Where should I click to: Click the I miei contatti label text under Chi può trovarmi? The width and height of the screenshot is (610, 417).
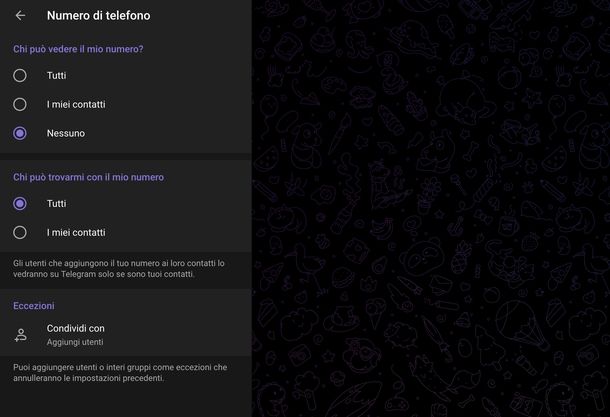[x=76, y=232]
